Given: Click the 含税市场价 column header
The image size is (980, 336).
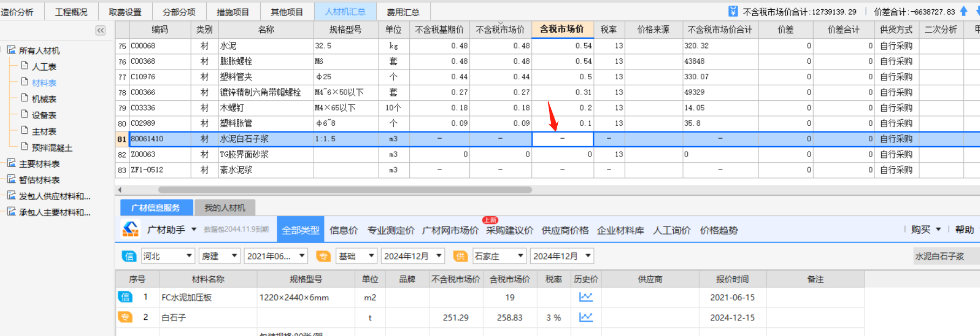Looking at the screenshot, I should (563, 29).
